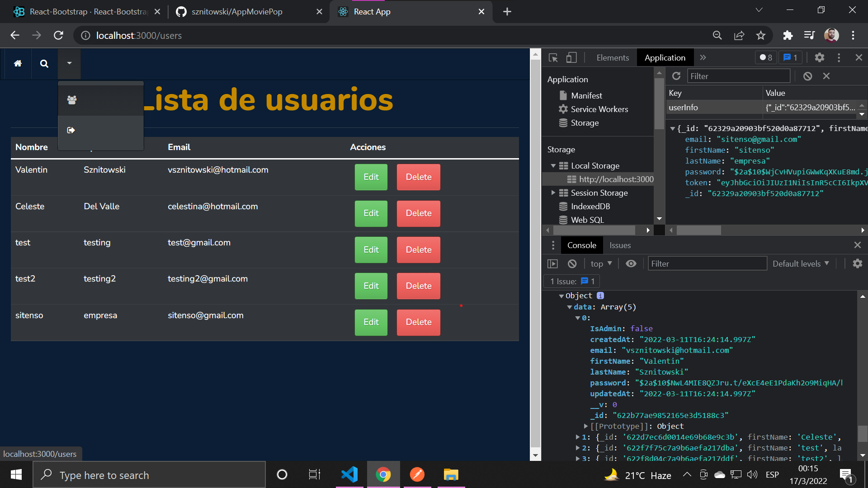The height and width of the screenshot is (488, 868).
Task: Switch to the Issues drawer tab
Action: 620,245
